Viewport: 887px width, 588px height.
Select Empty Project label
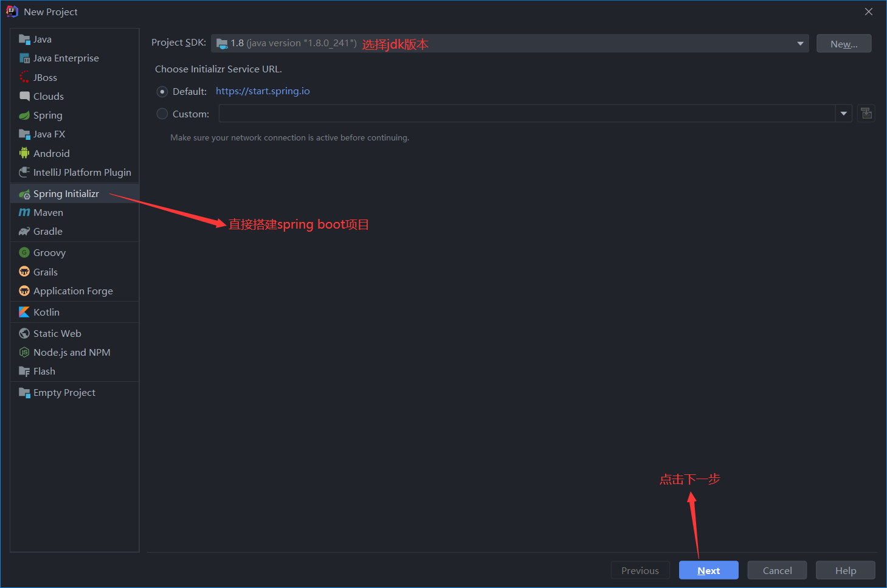[64, 393]
